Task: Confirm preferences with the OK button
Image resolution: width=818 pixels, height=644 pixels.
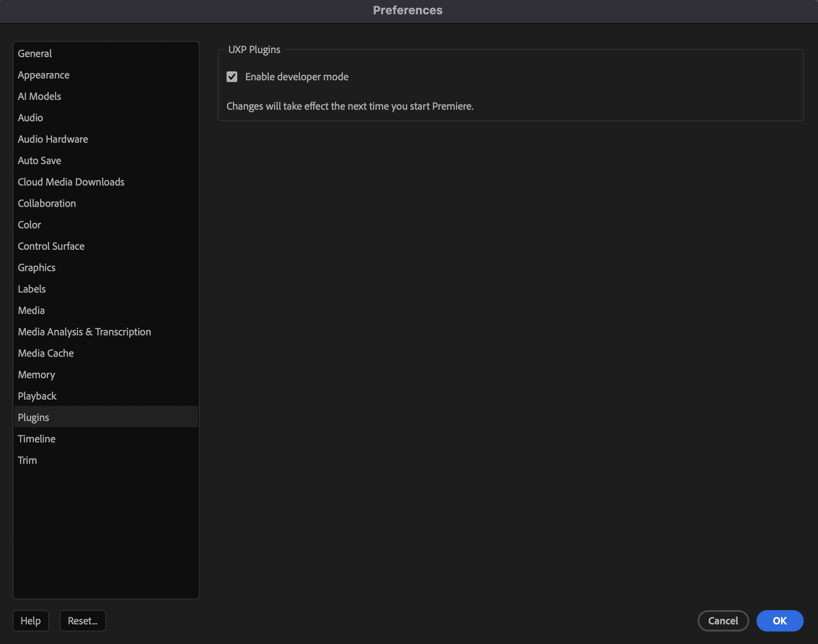Action: [x=780, y=620]
